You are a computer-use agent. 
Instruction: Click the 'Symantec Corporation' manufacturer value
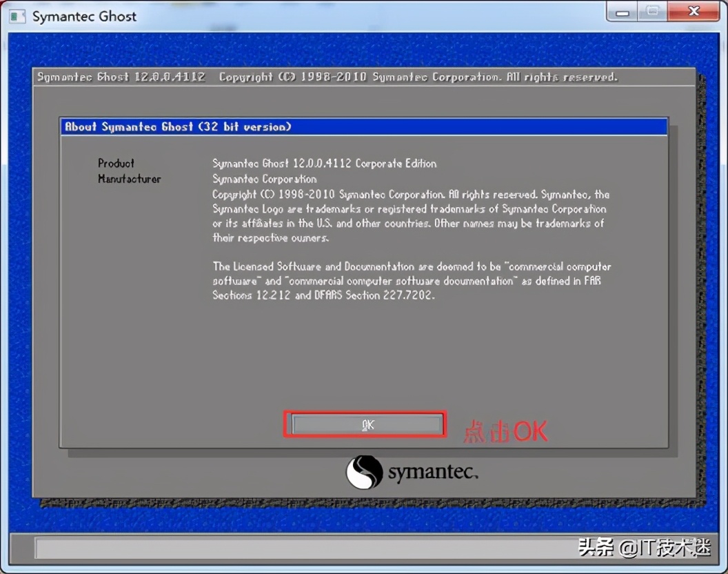(x=265, y=179)
